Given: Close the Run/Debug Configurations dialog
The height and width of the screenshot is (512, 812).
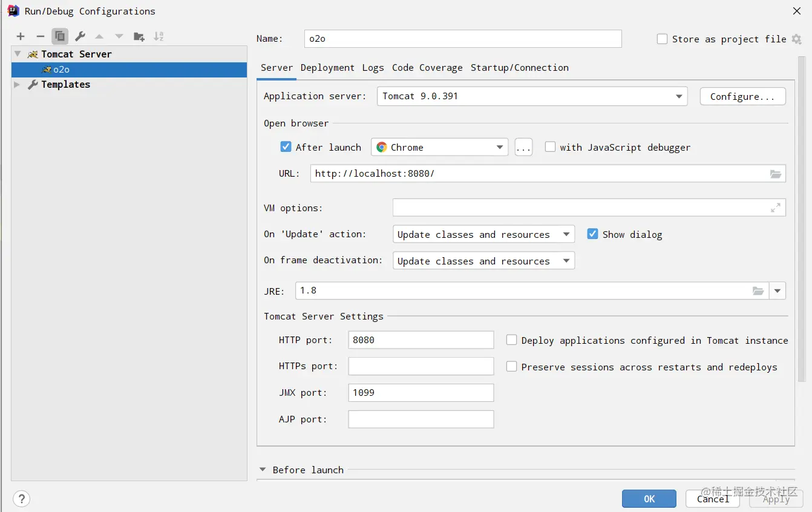Looking at the screenshot, I should 797,11.
